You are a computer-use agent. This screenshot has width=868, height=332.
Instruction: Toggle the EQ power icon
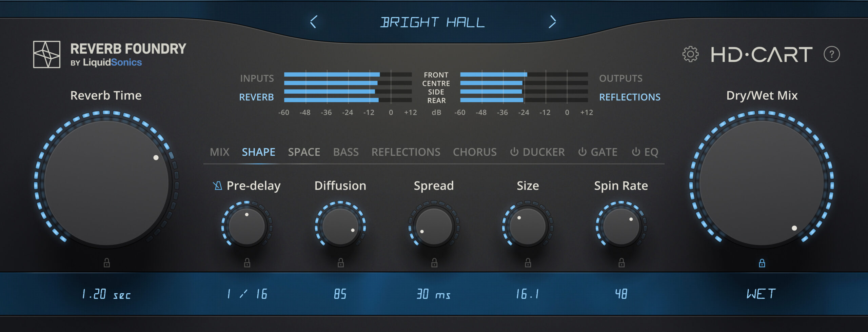(x=636, y=152)
